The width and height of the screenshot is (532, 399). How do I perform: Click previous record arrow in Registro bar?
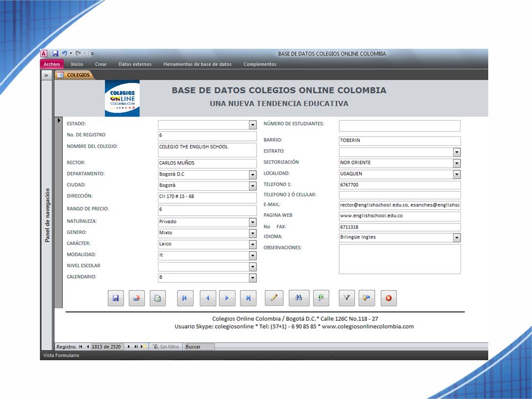[x=88, y=347]
